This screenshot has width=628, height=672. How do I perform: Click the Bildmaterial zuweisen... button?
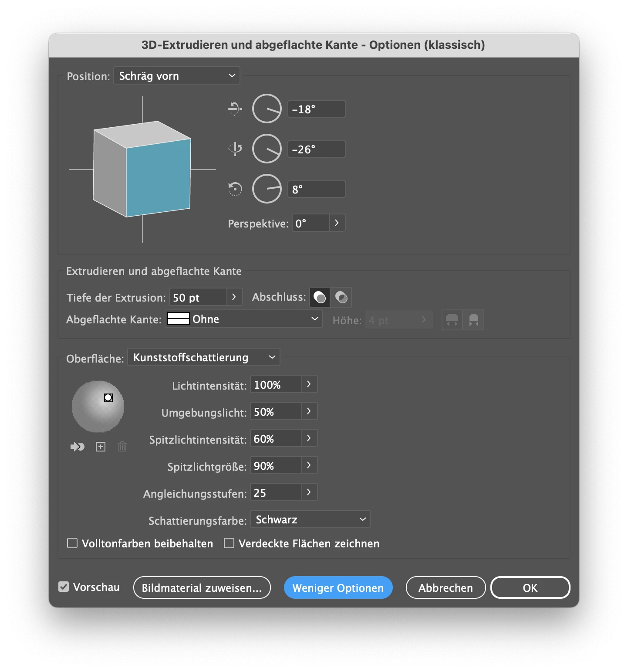[202, 588]
